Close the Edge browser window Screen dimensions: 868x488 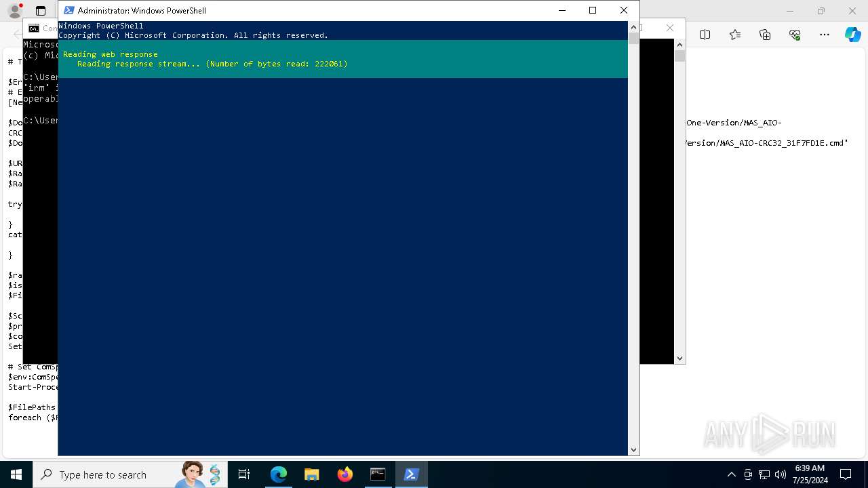(x=852, y=11)
